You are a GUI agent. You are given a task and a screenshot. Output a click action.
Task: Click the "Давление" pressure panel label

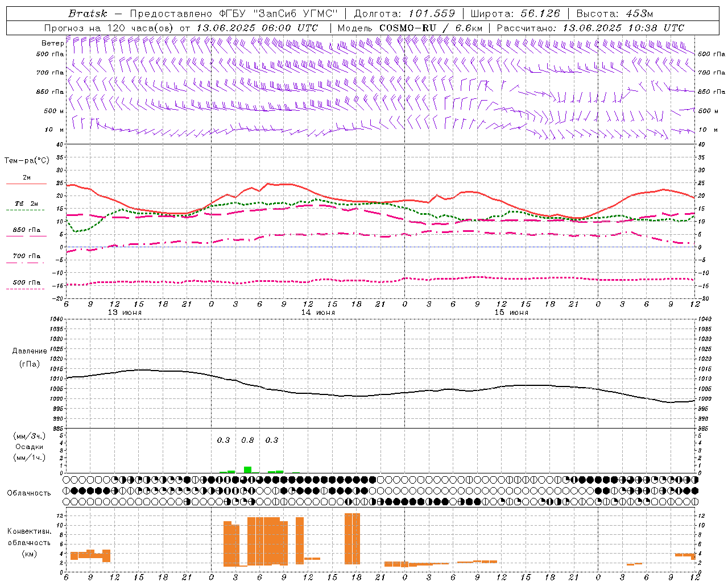click(x=30, y=351)
